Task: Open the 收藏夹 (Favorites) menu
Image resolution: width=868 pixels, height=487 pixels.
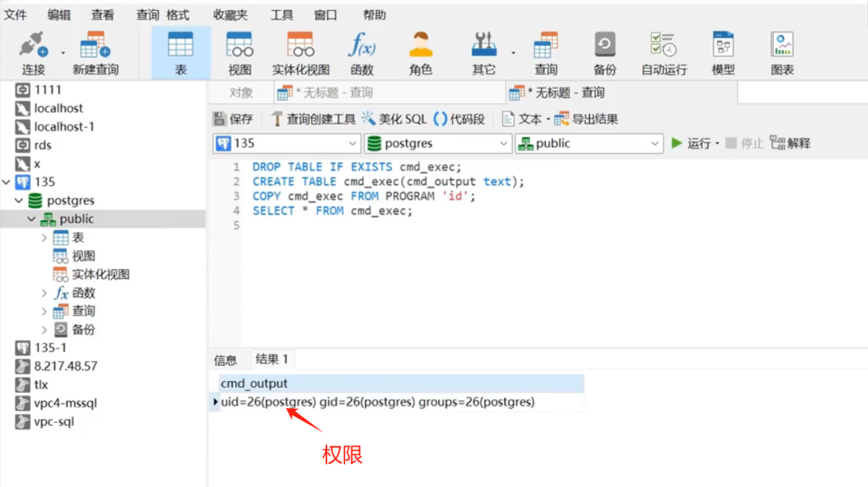Action: (x=231, y=15)
